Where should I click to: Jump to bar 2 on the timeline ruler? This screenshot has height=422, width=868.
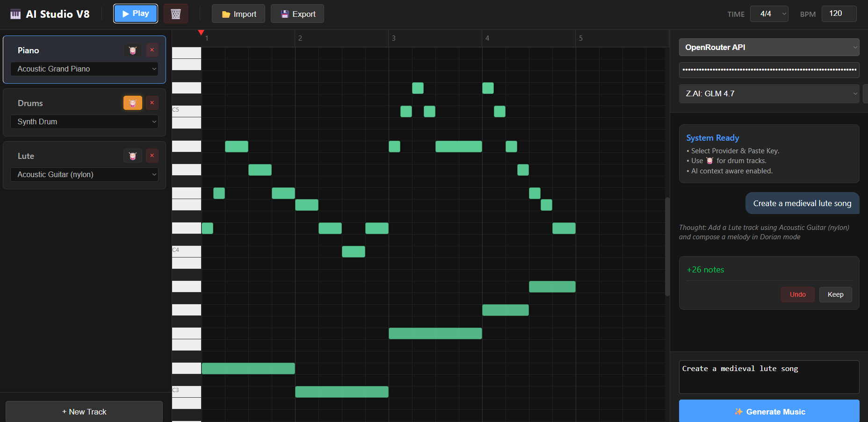coord(300,38)
